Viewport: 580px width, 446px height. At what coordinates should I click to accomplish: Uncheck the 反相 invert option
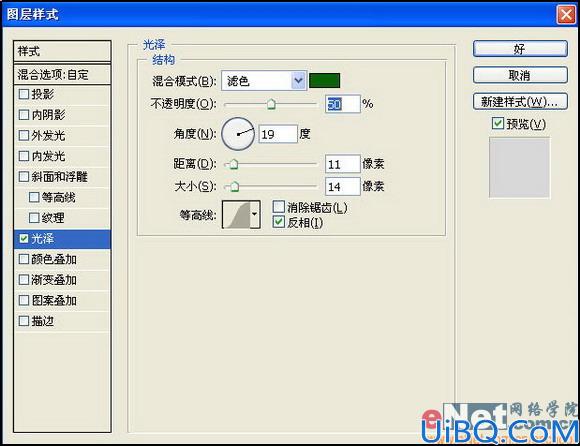pos(279,222)
